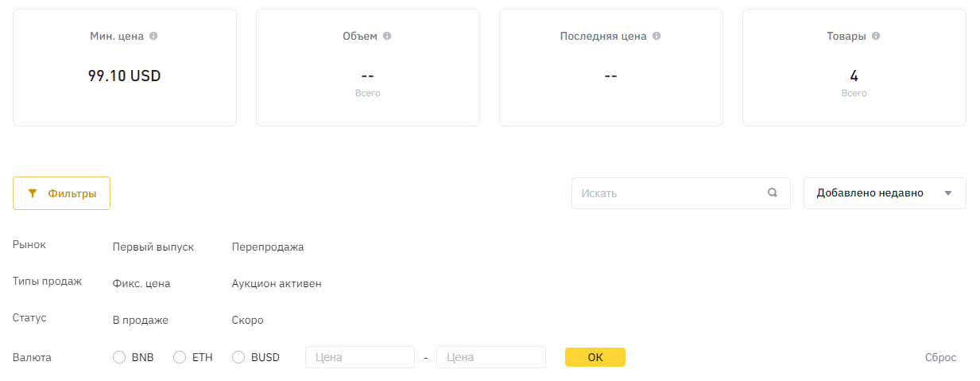Click the info icon next to Мин. цена
Screen dimensions: 980x381
153,36
